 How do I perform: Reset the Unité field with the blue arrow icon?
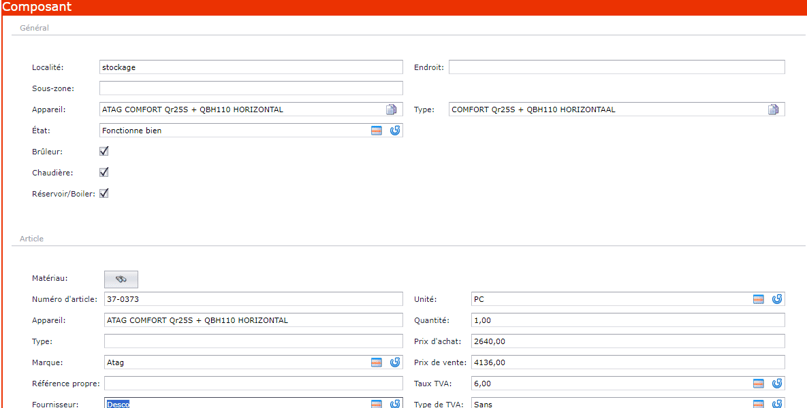point(777,299)
